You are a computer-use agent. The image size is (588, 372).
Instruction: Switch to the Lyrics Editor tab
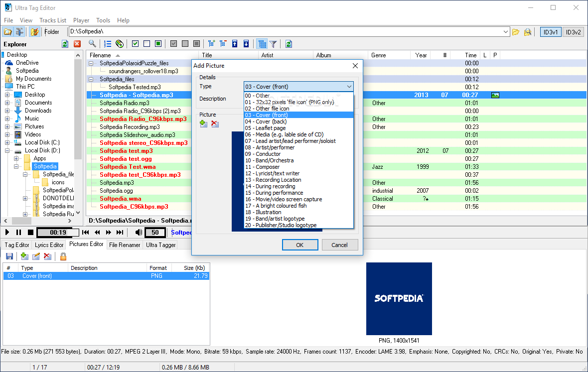point(49,245)
